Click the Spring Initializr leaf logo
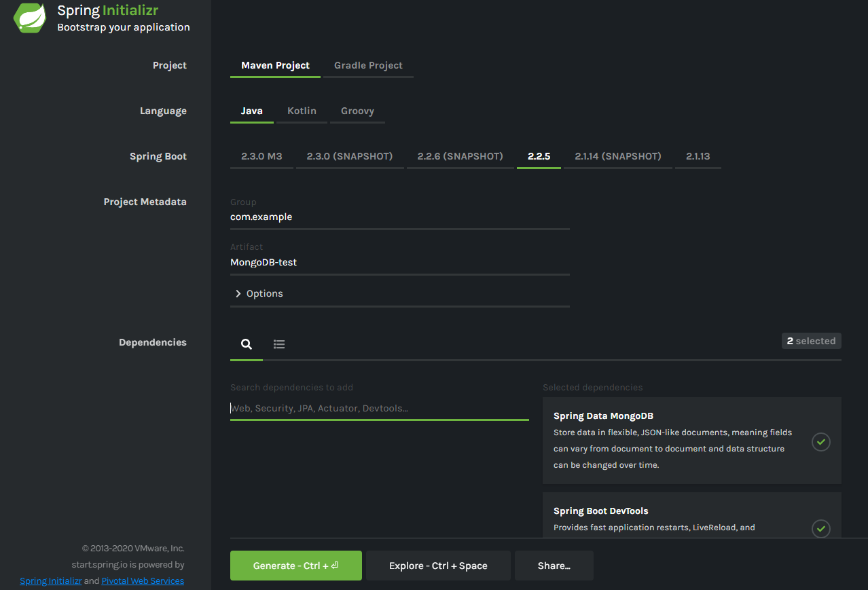The height and width of the screenshot is (590, 868). (x=30, y=18)
